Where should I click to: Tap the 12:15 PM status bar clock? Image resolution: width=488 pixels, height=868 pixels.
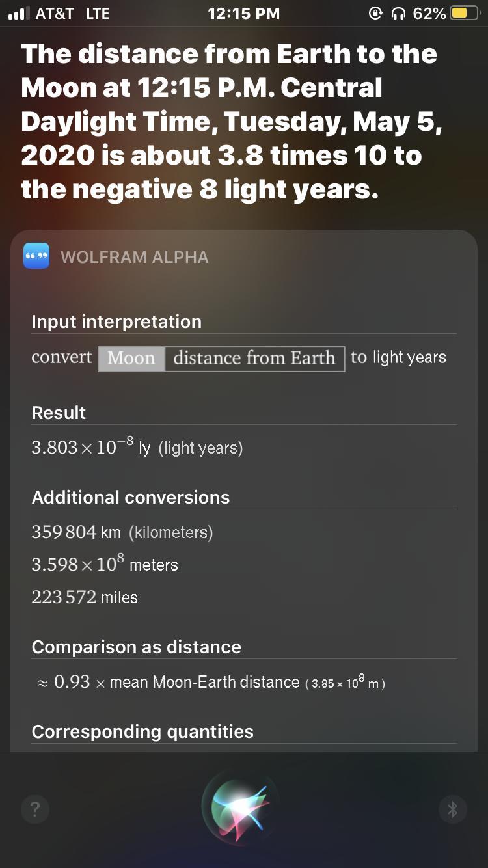tap(244, 13)
